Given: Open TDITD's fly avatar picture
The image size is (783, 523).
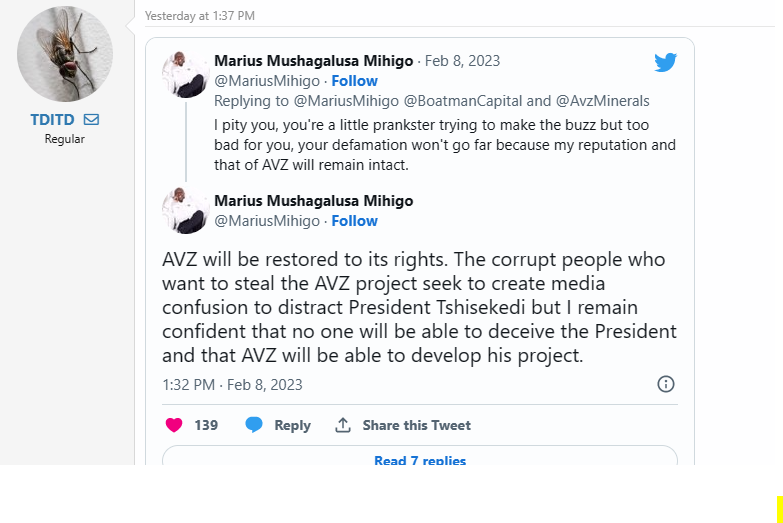Looking at the screenshot, I should coord(65,54).
